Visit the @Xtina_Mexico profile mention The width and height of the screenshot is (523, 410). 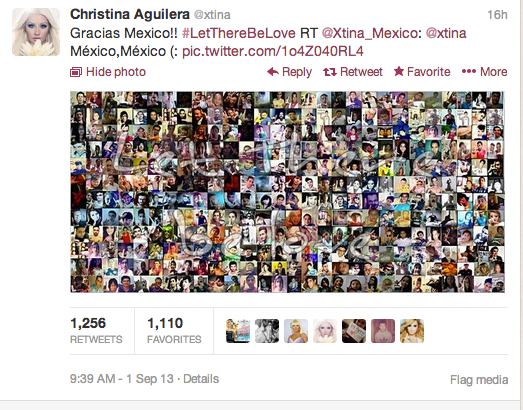[x=372, y=33]
